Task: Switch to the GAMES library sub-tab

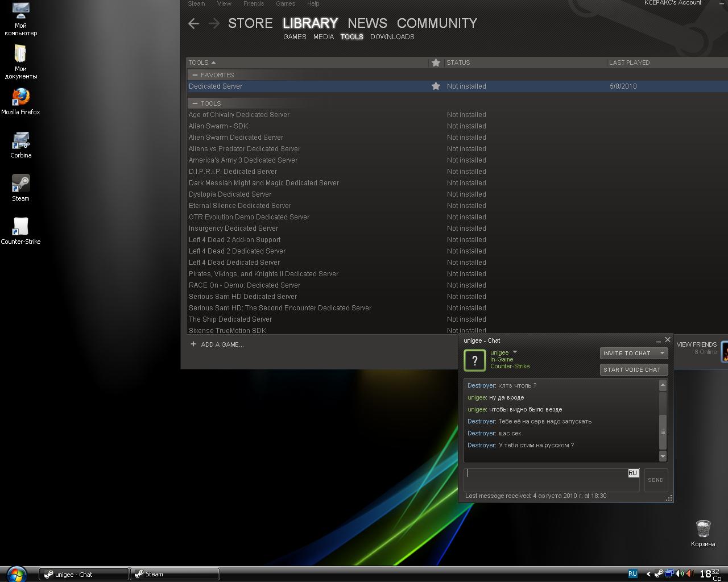Action: tap(295, 37)
